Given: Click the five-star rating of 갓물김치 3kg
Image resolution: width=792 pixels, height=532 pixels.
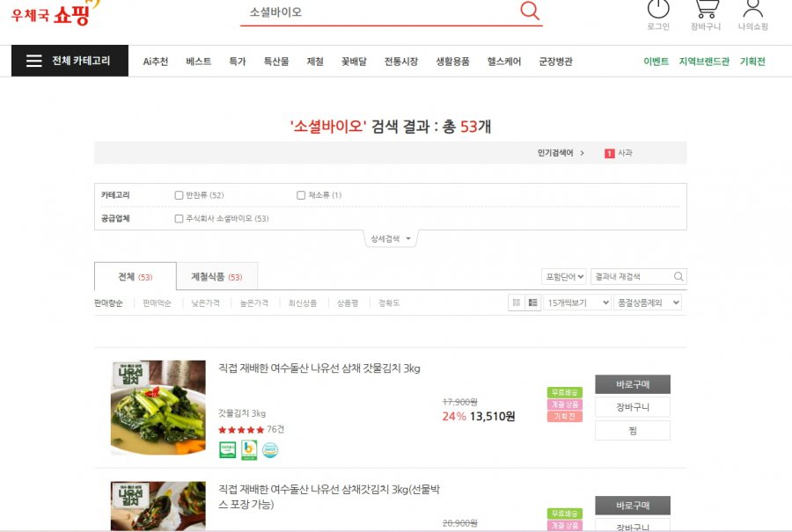Looking at the screenshot, I should (241, 430).
